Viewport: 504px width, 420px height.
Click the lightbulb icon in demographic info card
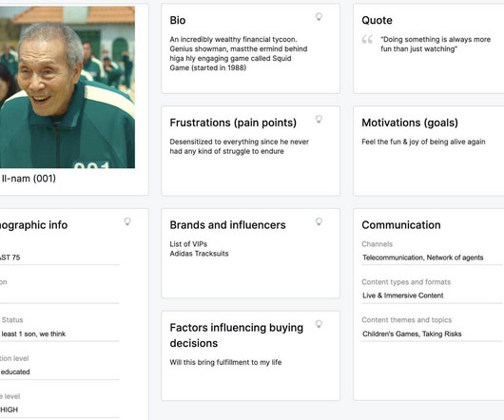127,221
